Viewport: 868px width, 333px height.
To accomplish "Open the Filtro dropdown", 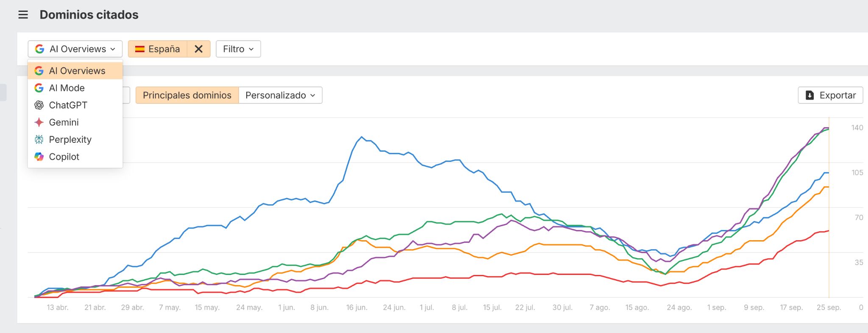I will (238, 49).
